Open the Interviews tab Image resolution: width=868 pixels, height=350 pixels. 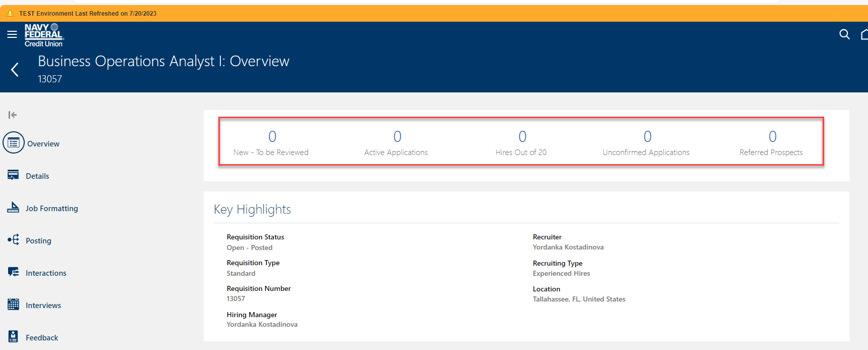(x=43, y=306)
